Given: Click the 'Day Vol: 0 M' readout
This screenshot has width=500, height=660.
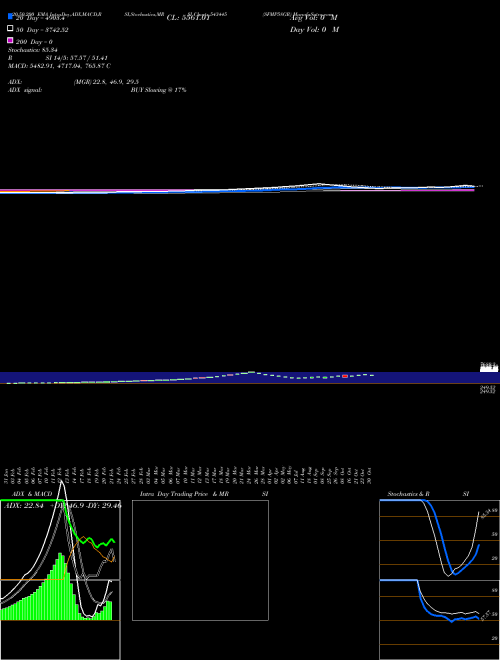Looking at the screenshot, I should tap(314, 29).
